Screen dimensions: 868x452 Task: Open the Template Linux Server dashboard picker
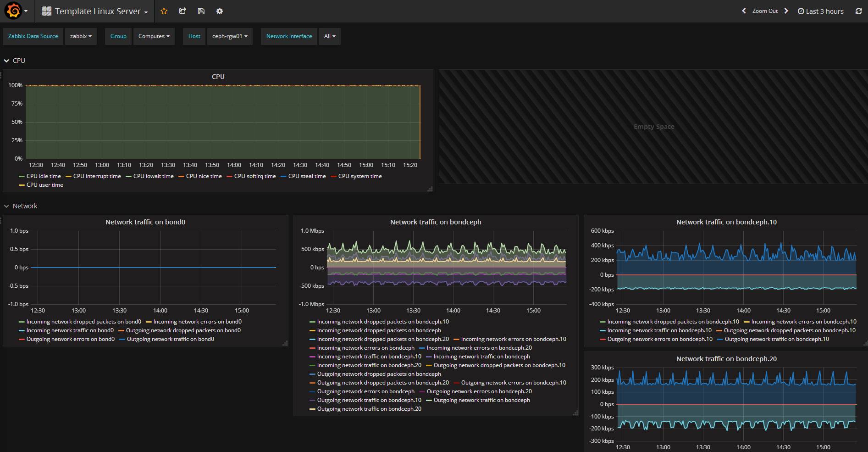(x=95, y=11)
